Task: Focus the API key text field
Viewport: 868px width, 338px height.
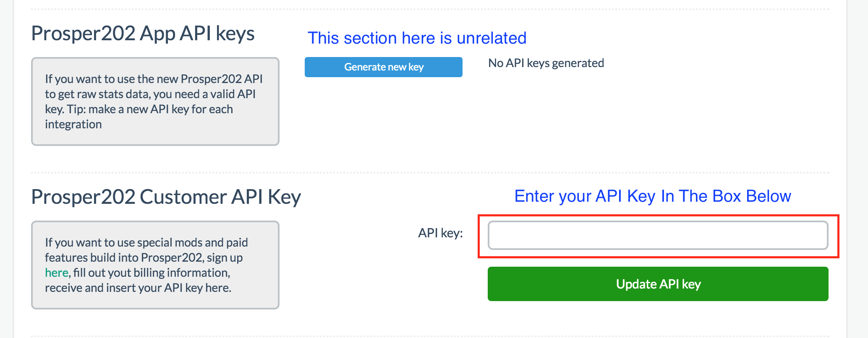Action: pos(657,235)
